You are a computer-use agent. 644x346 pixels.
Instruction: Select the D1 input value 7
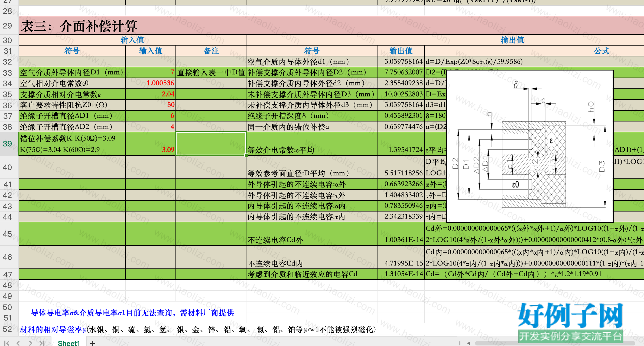(151, 72)
